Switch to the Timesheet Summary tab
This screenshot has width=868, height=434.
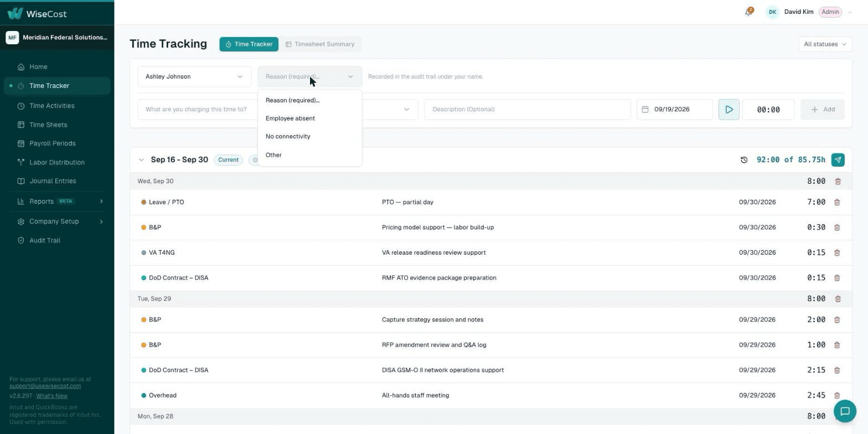click(x=320, y=44)
